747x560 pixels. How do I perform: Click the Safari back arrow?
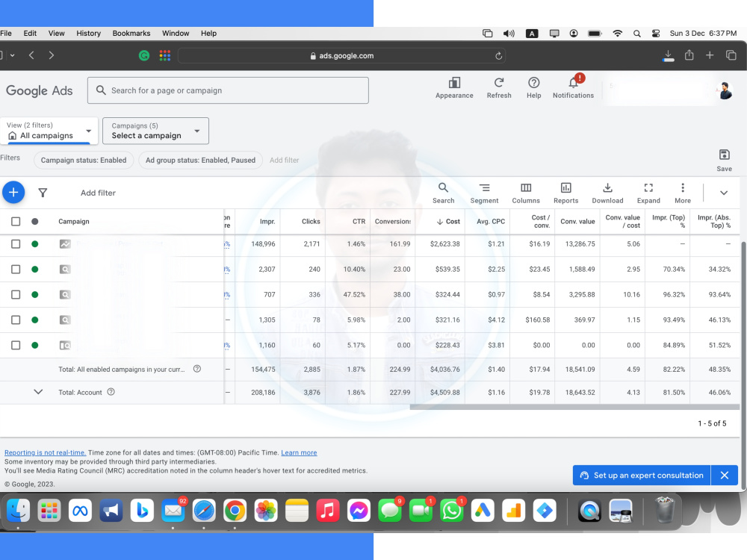point(31,55)
